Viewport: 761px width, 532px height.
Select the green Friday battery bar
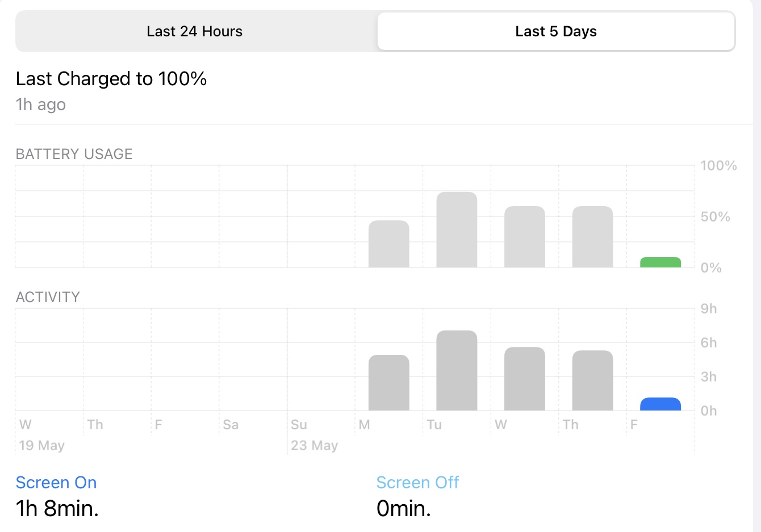tap(660, 262)
